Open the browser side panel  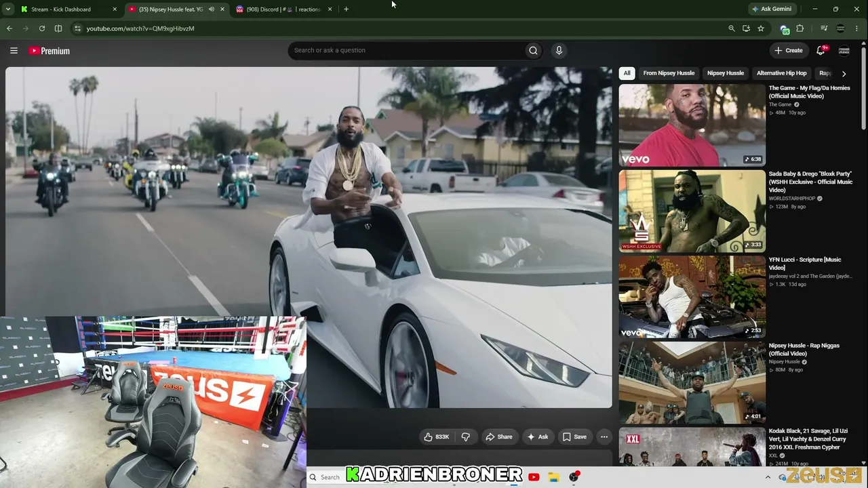coord(58,28)
